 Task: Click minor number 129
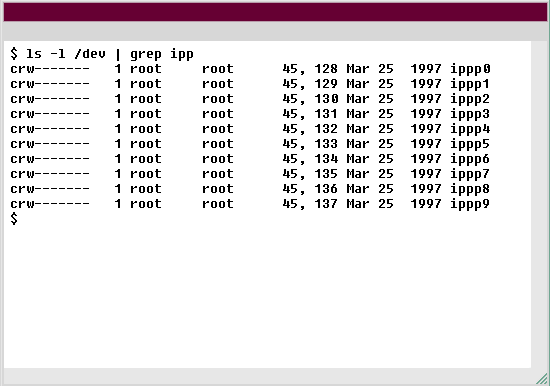click(326, 84)
